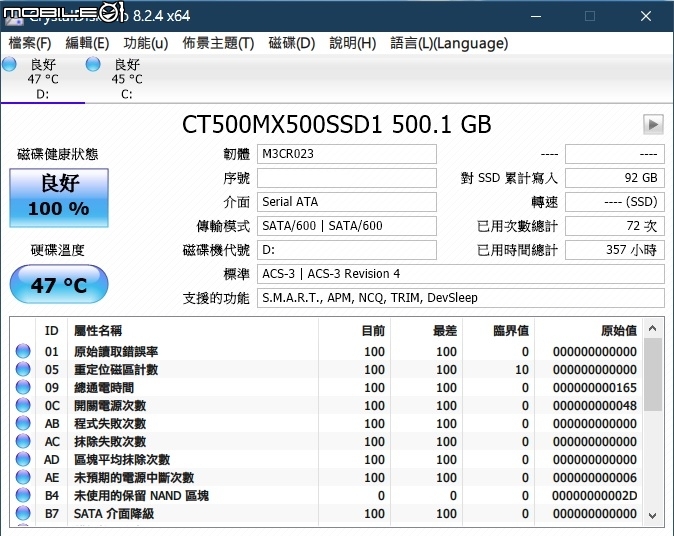Open the 磁碟(D) menu
This screenshot has width=674, height=536.
pyautogui.click(x=291, y=43)
